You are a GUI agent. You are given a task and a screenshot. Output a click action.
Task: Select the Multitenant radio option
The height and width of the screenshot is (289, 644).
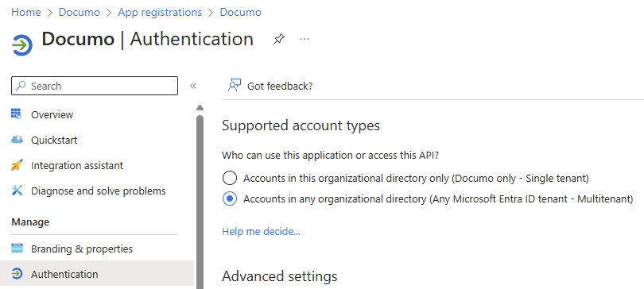click(x=230, y=198)
